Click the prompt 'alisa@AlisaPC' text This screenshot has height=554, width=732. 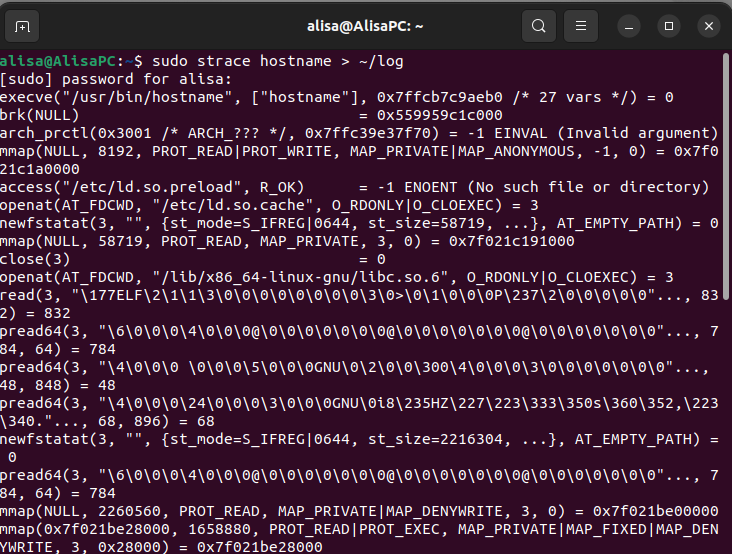tap(58, 61)
